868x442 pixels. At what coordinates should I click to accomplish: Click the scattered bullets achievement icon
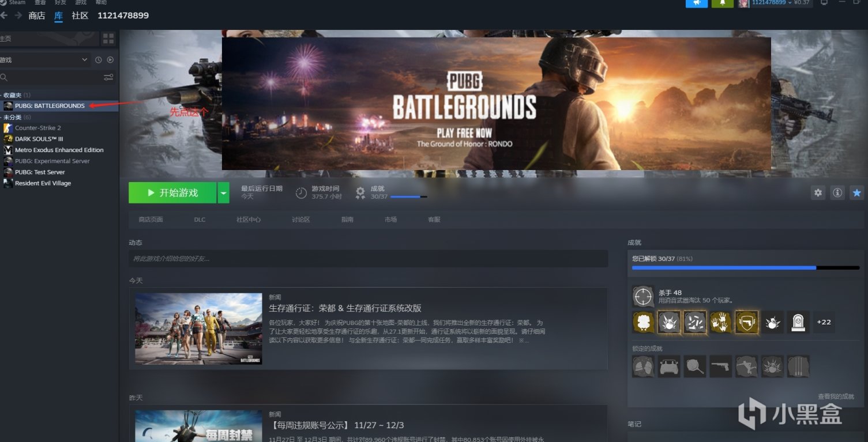pyautogui.click(x=695, y=322)
